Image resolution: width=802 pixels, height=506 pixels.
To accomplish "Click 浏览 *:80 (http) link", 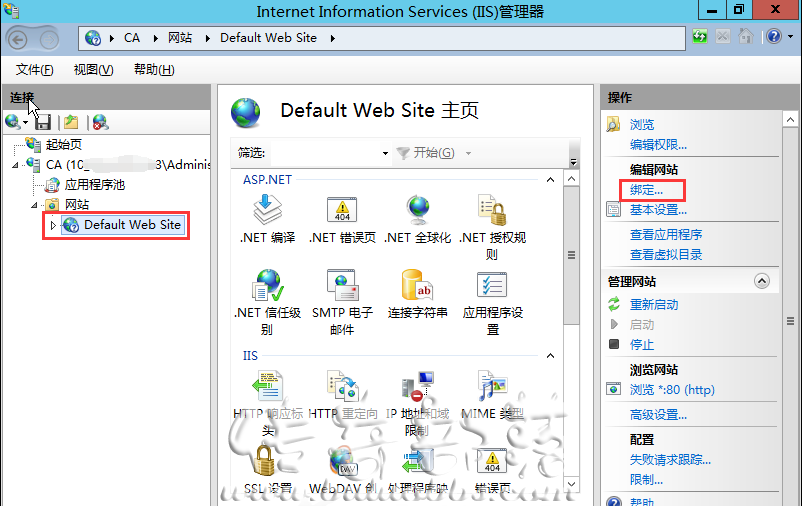I will tap(672, 390).
